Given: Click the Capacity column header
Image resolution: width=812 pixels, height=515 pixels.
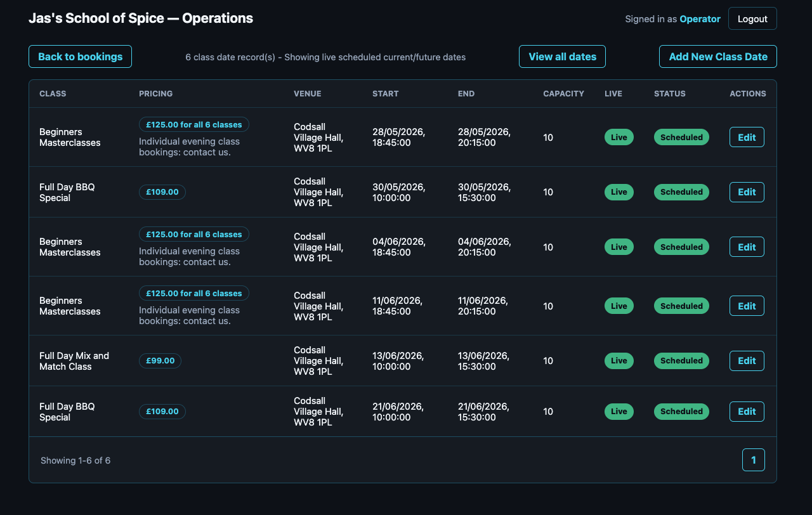Looking at the screenshot, I should pos(563,94).
